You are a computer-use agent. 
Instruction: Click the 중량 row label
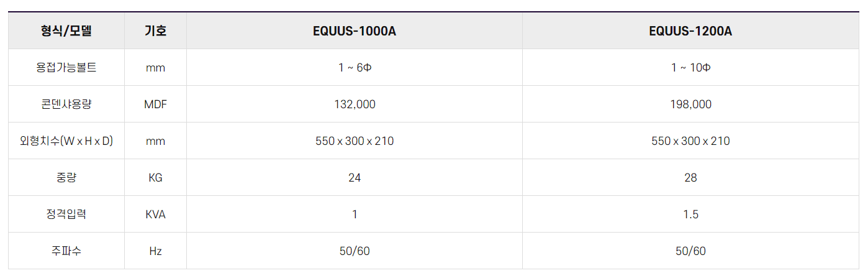[66, 178]
